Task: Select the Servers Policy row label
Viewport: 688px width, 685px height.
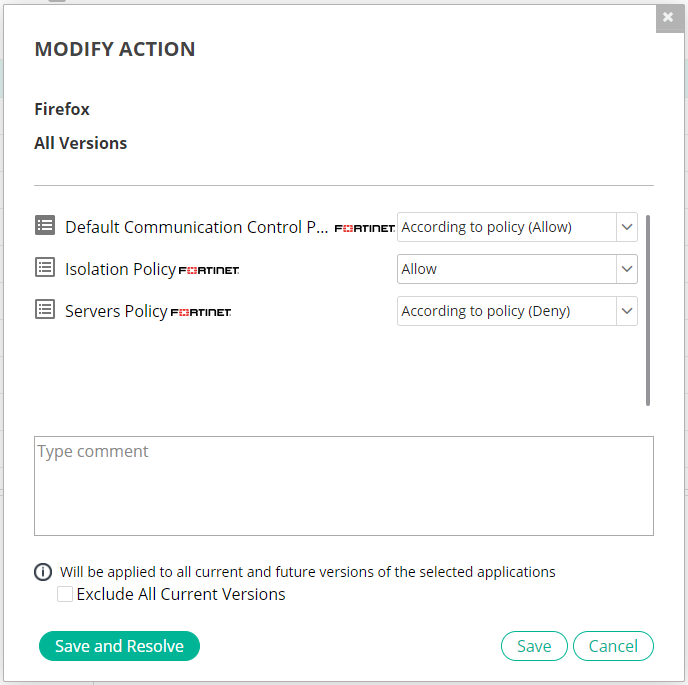Action: 116,311
